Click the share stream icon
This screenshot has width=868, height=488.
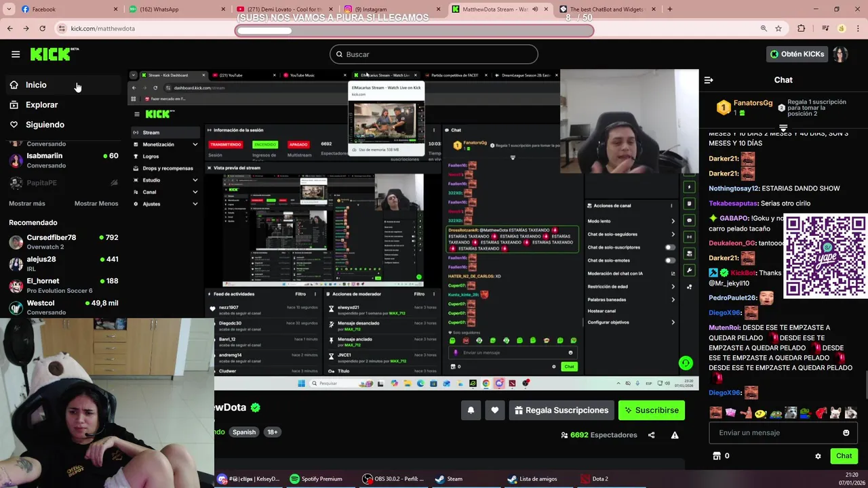pyautogui.click(x=651, y=435)
